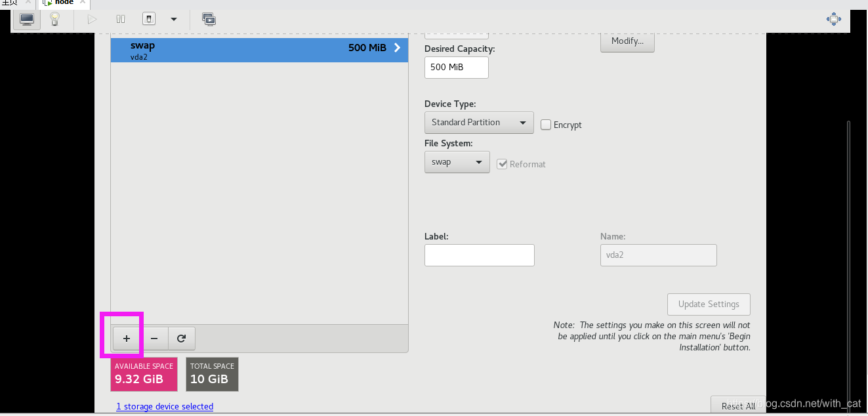Remove the selected partition with minus
Viewport: 868px width, 416px height.
tap(154, 339)
